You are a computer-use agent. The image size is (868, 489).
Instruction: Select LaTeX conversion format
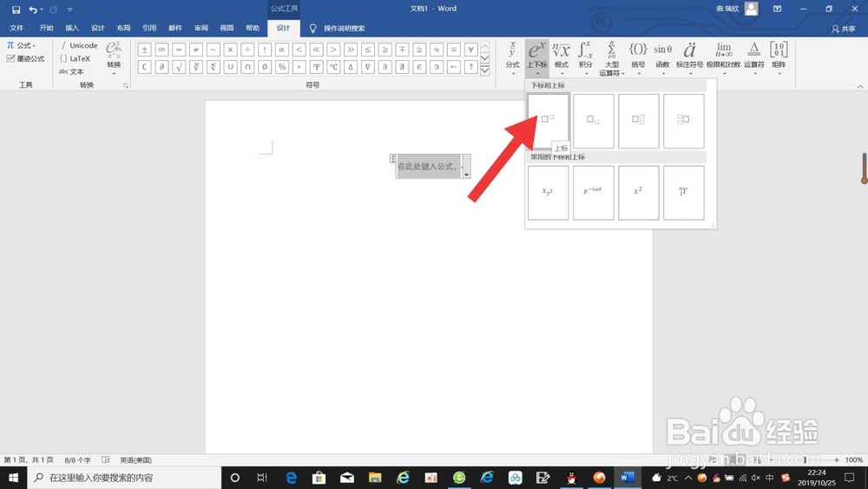pos(75,58)
